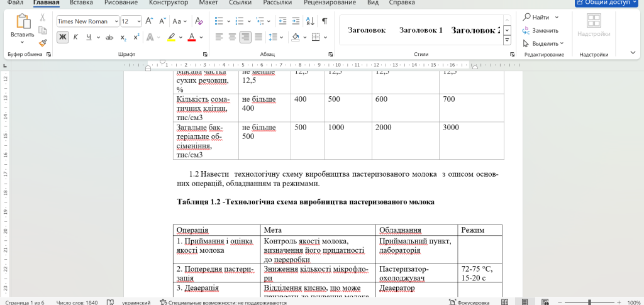Screen dimensions: 644x305
Task: Switch to Print Layout view
Action: 525,302
